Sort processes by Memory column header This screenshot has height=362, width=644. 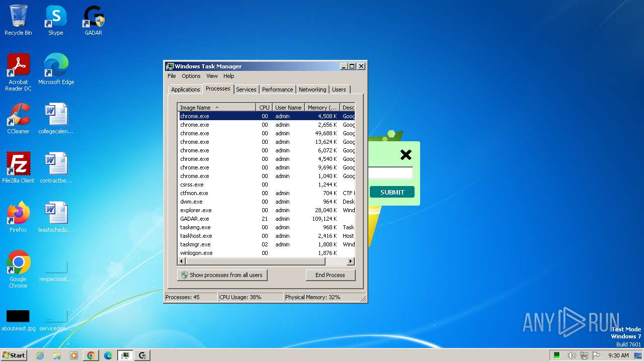pyautogui.click(x=323, y=107)
